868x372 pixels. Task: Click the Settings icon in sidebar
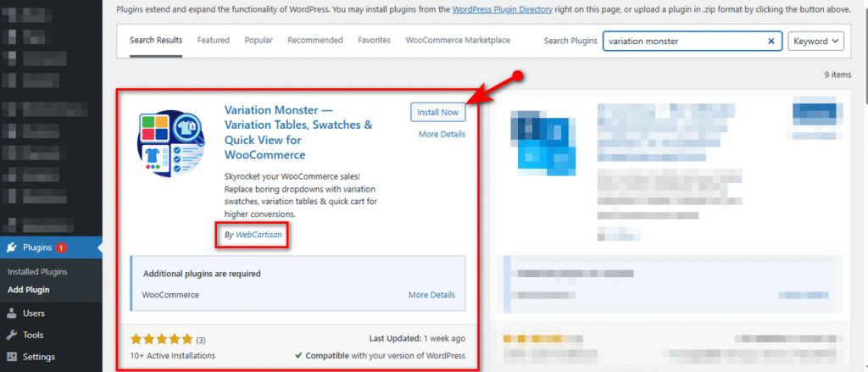(x=13, y=357)
